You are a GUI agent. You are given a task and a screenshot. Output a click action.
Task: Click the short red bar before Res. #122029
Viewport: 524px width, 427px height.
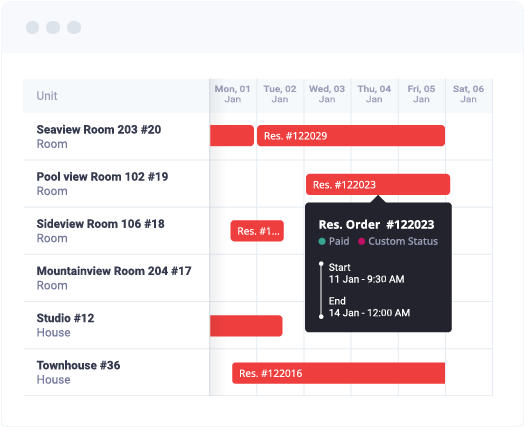(x=232, y=136)
